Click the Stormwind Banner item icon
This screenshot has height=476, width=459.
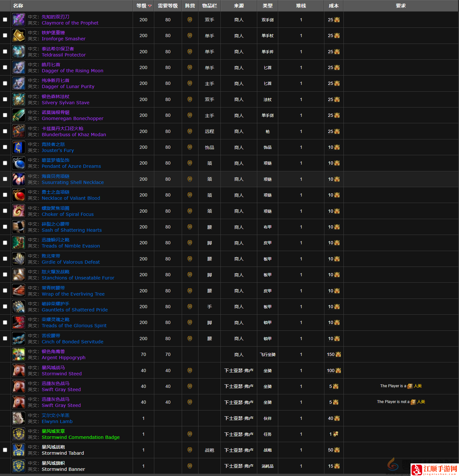tap(19, 466)
